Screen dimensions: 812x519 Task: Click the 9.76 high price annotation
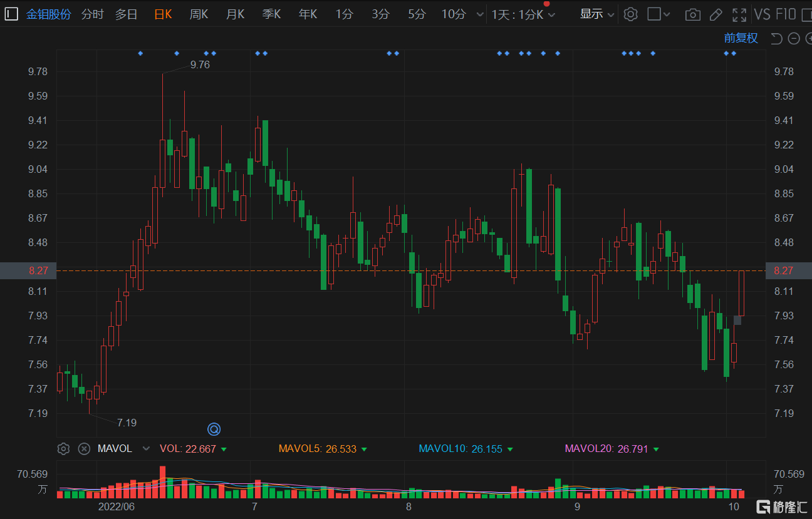click(x=200, y=64)
